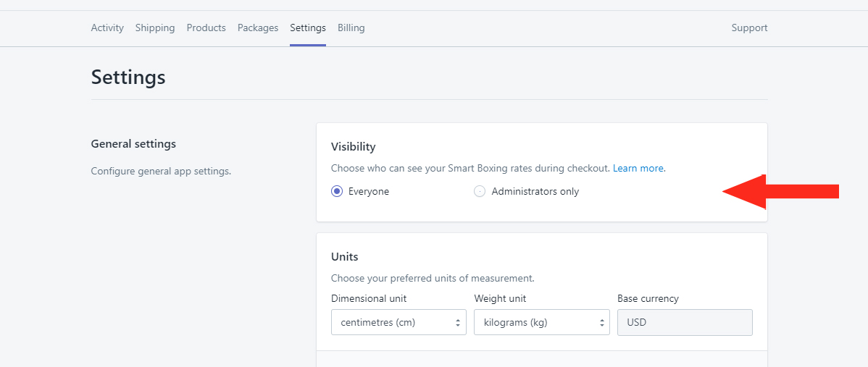868x367 pixels.
Task: Open the Billing tab
Action: click(x=351, y=28)
